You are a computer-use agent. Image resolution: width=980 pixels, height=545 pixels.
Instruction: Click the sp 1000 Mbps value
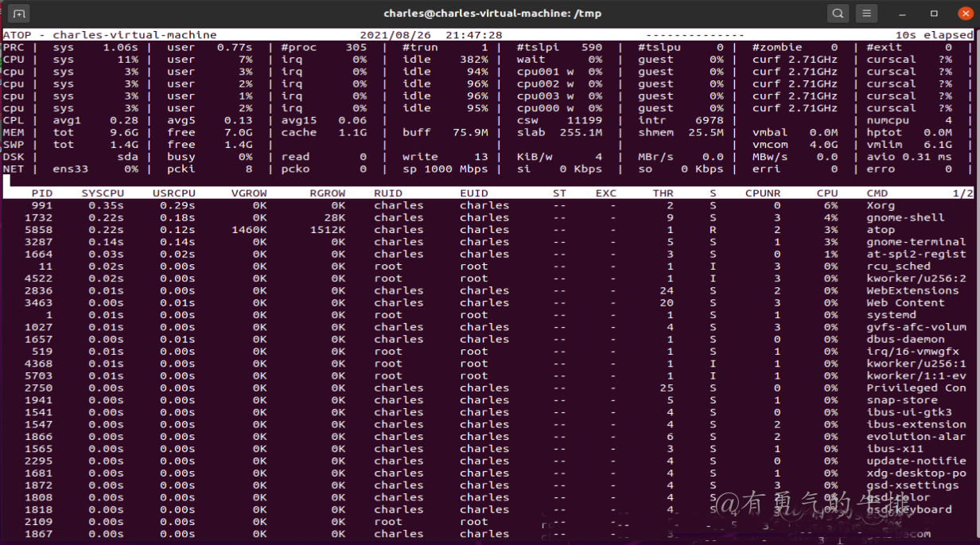point(445,169)
